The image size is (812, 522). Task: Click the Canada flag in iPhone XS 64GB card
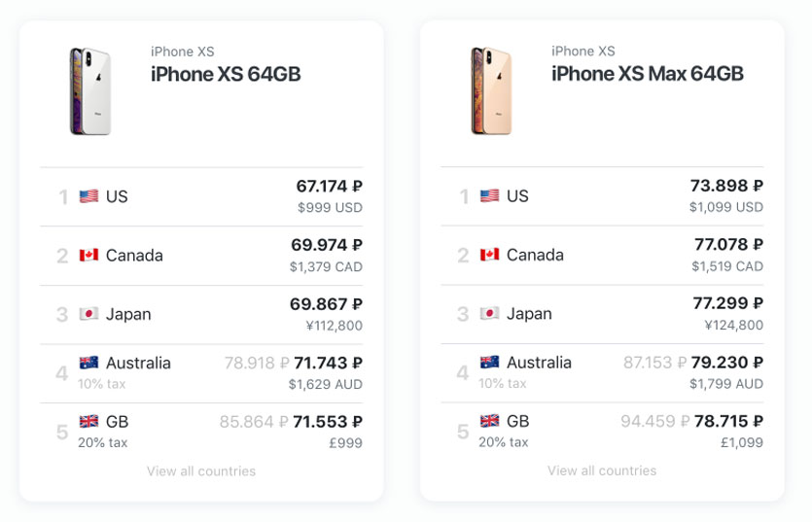[x=88, y=256]
